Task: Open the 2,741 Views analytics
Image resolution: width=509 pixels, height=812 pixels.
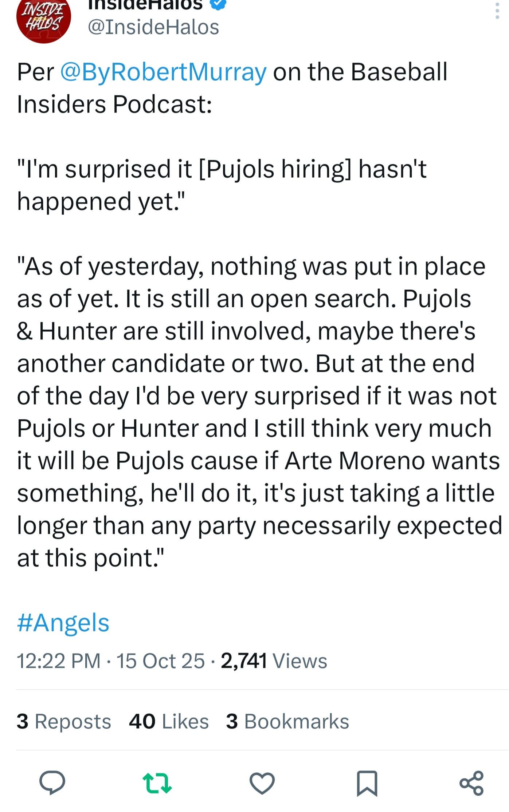Action: (274, 661)
